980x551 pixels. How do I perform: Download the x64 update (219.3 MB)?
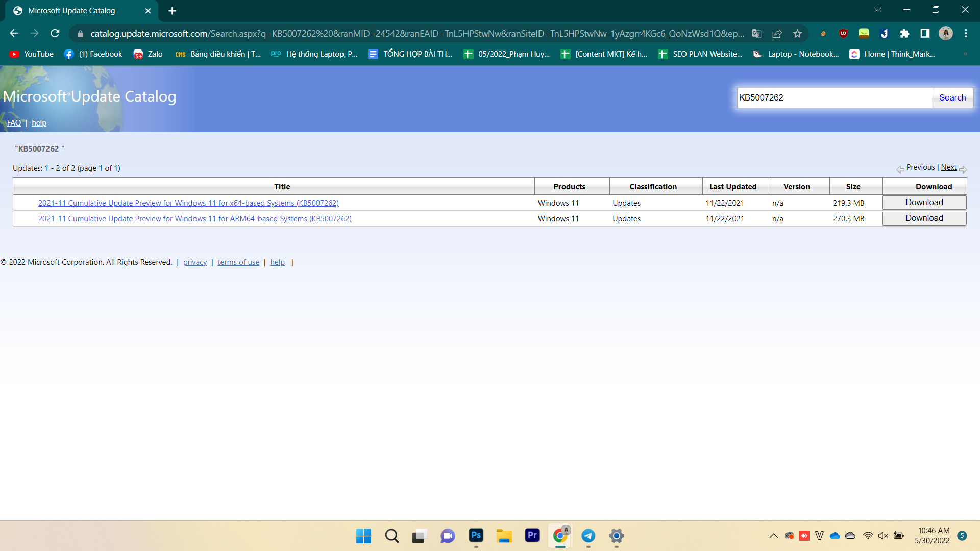(924, 203)
